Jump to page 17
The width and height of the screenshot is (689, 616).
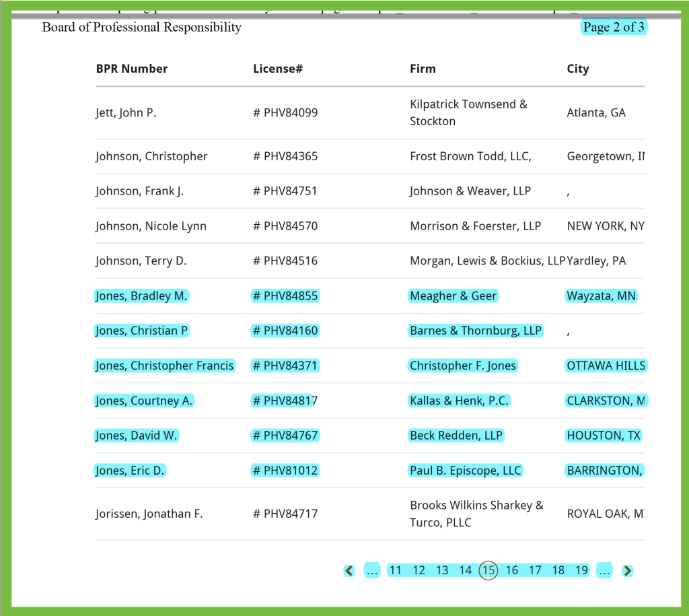[x=535, y=570]
